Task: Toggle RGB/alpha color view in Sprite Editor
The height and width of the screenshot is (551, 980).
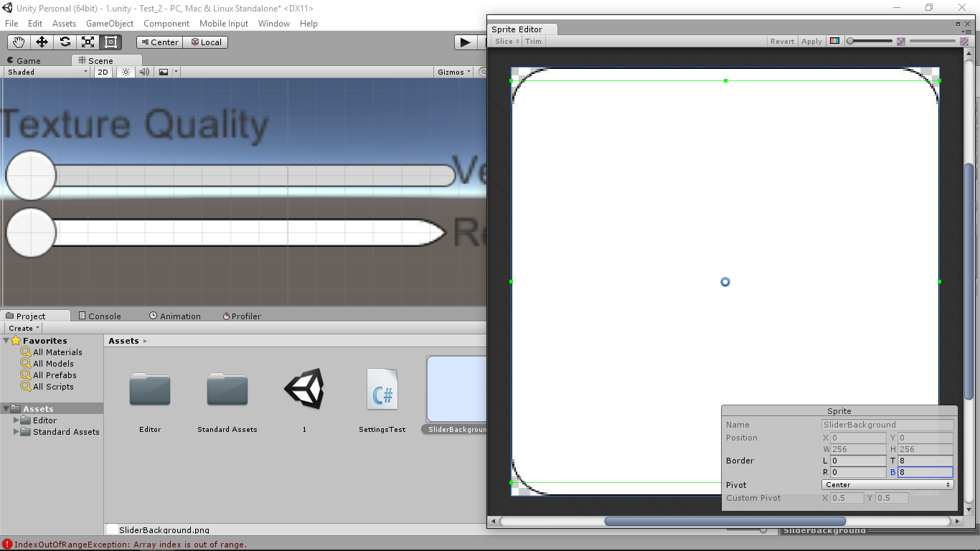Action: (834, 41)
